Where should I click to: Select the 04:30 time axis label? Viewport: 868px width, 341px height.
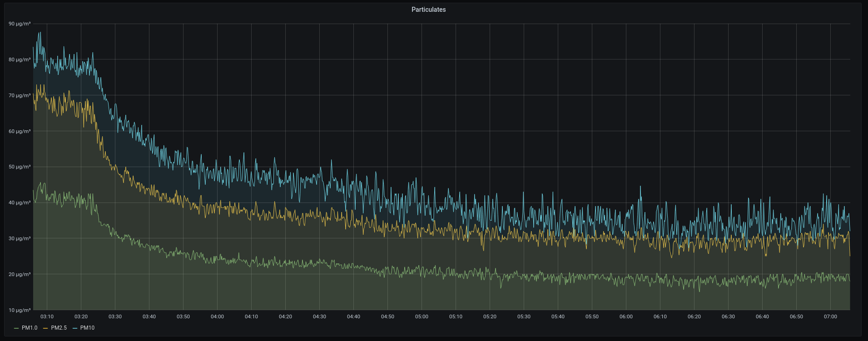[x=319, y=316]
